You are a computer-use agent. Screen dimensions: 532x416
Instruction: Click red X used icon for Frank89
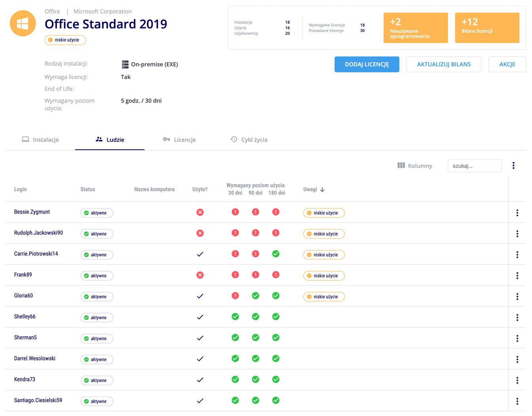pos(200,275)
